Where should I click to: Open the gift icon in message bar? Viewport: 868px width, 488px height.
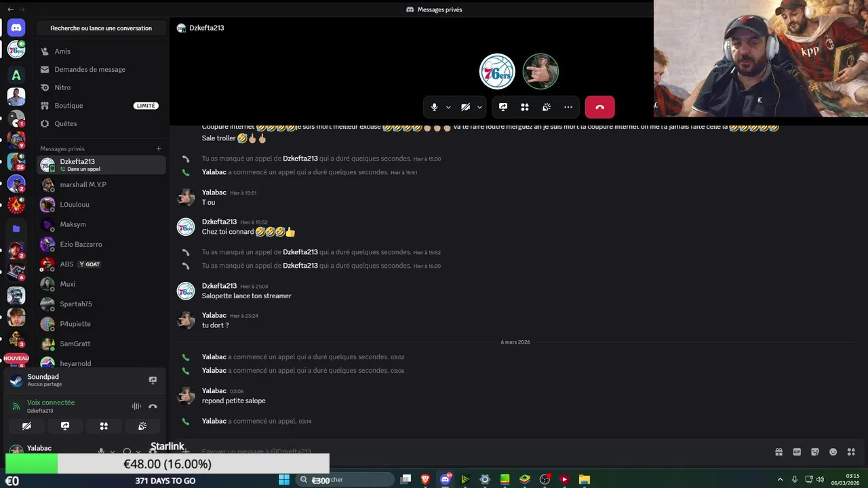[x=778, y=452]
